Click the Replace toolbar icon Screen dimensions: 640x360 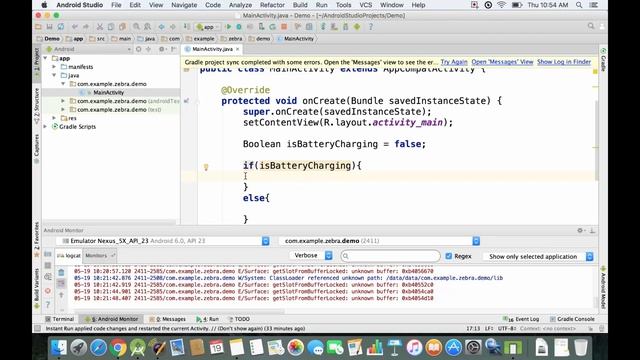(147, 27)
